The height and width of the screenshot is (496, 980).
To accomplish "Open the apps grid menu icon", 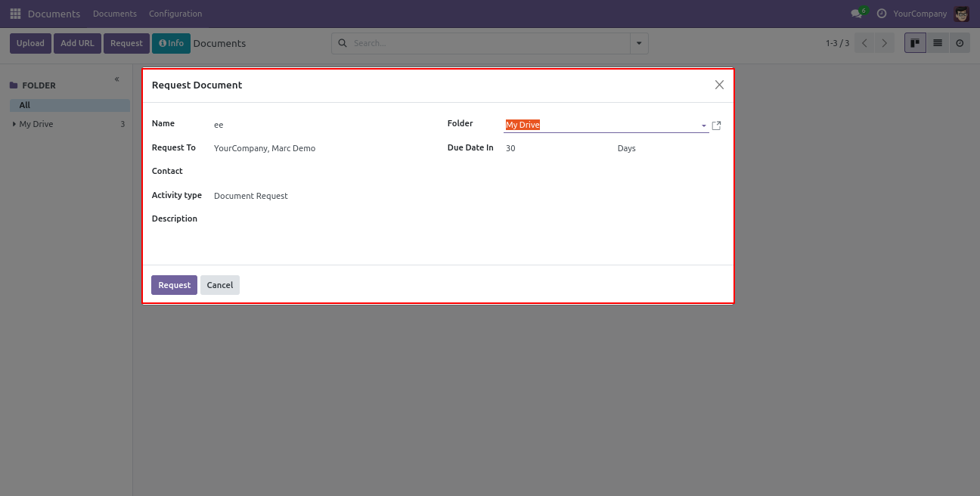I will [15, 14].
